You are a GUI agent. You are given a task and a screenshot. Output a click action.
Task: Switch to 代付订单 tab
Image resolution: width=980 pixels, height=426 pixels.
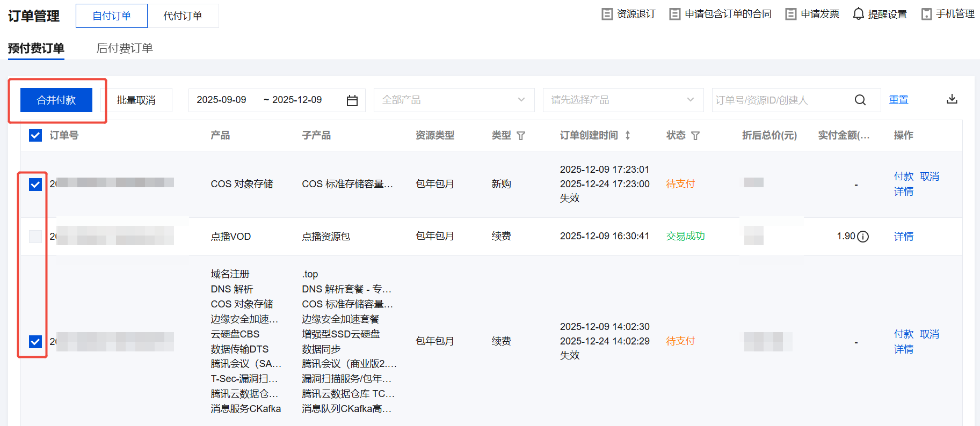[183, 16]
